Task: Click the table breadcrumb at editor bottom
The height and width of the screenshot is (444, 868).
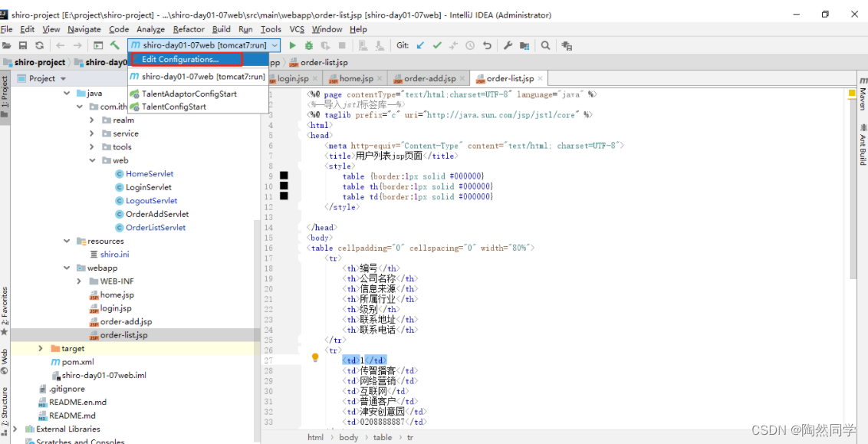Action: 382,437
